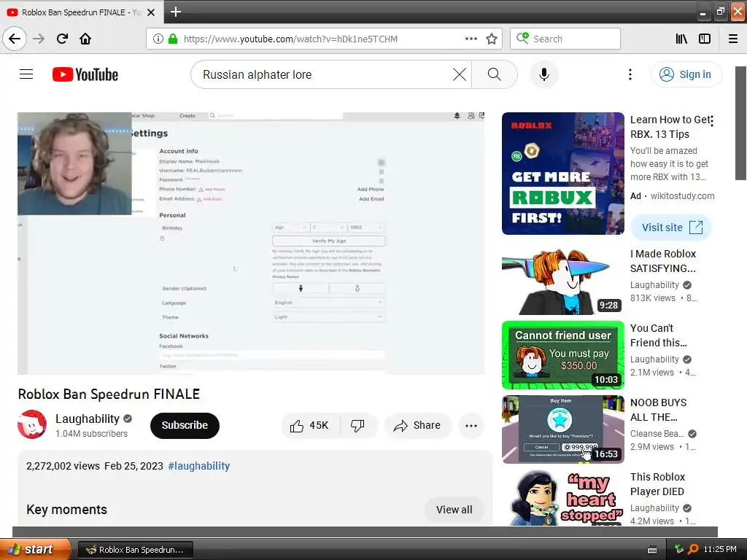Reload the page with the refresh icon

click(x=62, y=39)
